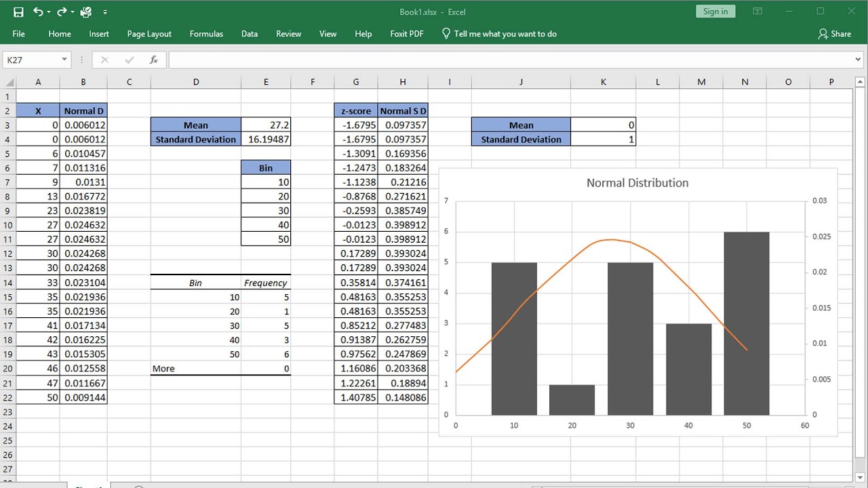Expand the formula bar with chevron
Image resolution: width=868 pixels, height=488 pixels.
pos(859,60)
